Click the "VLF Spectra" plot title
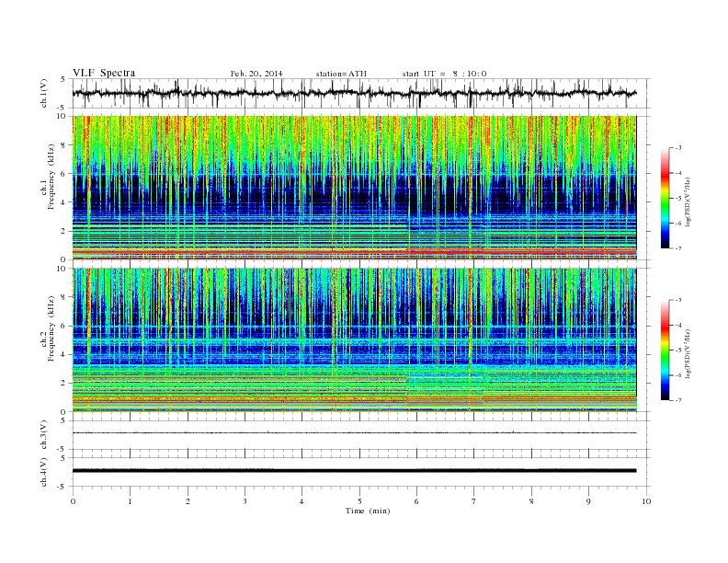The width and height of the screenshot is (728, 563). tap(104, 73)
